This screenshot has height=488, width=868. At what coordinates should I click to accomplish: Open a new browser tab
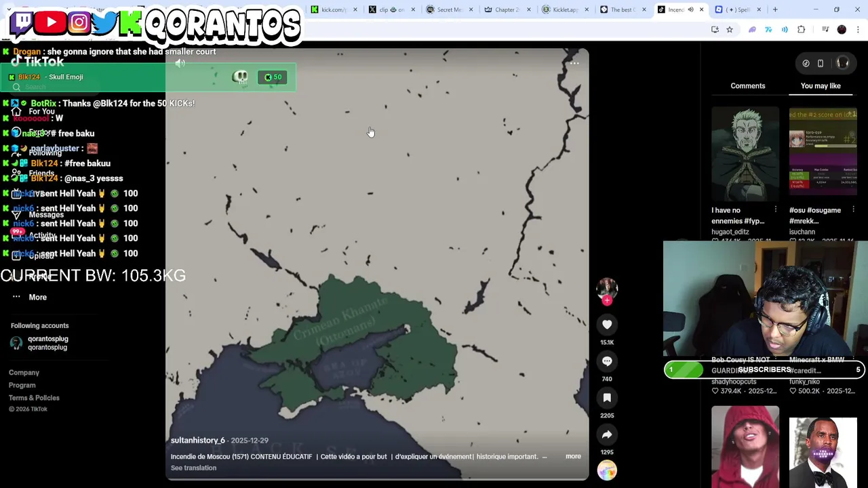(x=775, y=9)
